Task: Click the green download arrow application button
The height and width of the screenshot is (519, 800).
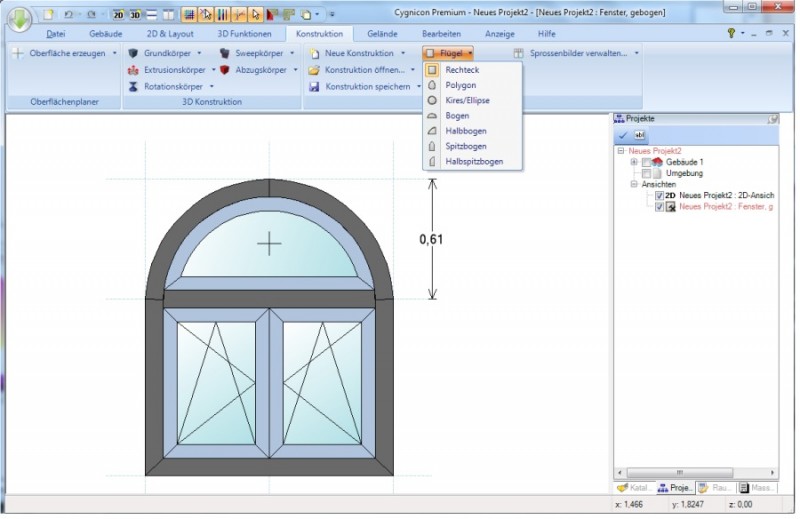Action: pyautogui.click(x=17, y=18)
